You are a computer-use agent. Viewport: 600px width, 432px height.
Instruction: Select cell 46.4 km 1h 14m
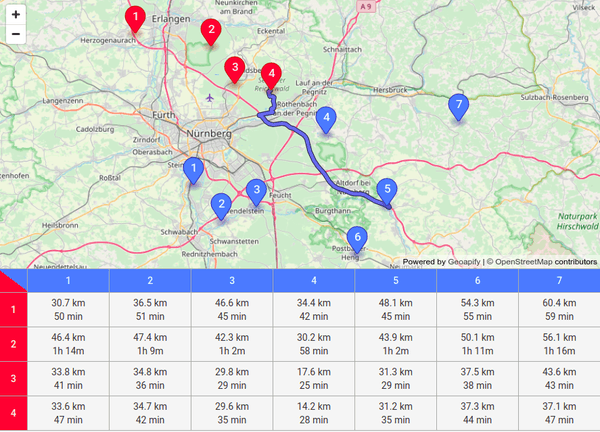click(68, 344)
